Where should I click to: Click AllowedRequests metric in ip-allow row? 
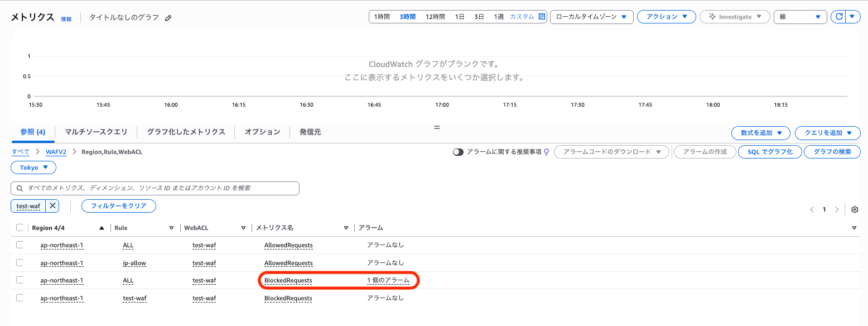(288, 263)
